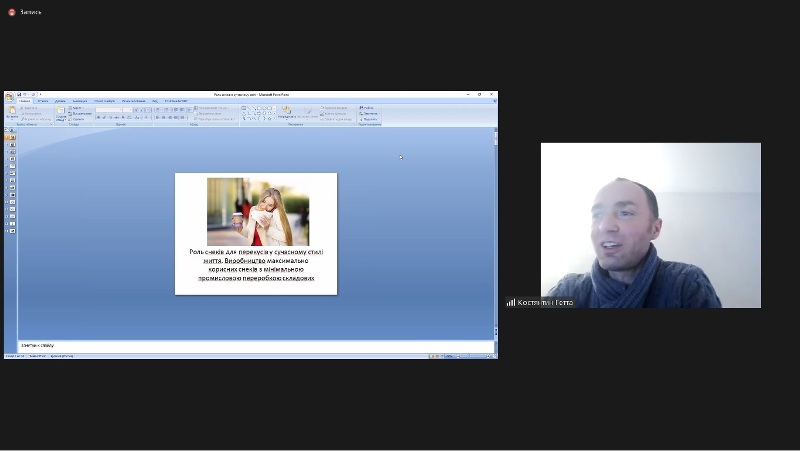
Task: Click the Zoom recording indicator
Action: (x=12, y=12)
